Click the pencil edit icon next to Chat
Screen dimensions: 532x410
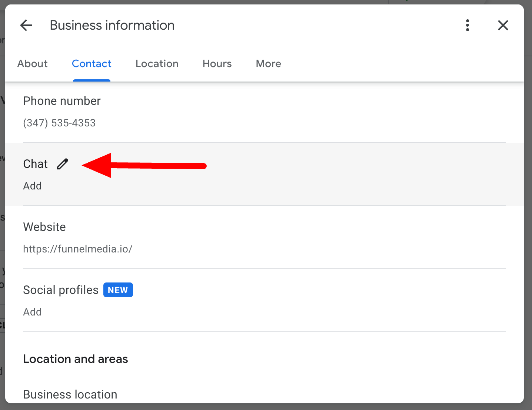tap(63, 164)
